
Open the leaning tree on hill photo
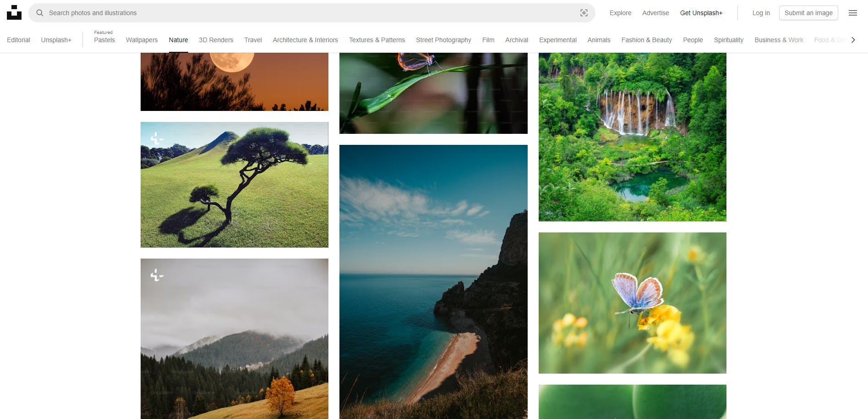point(235,185)
